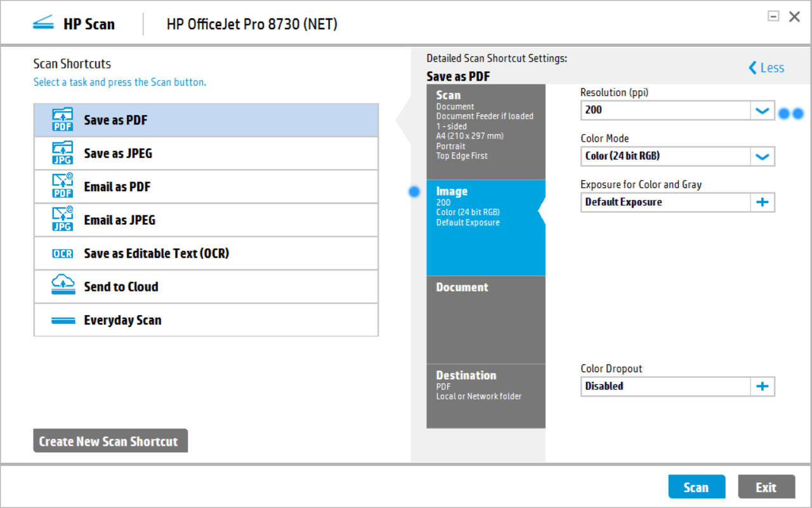Click the Email as PDF envelope icon
The image size is (812, 508).
coord(63,187)
